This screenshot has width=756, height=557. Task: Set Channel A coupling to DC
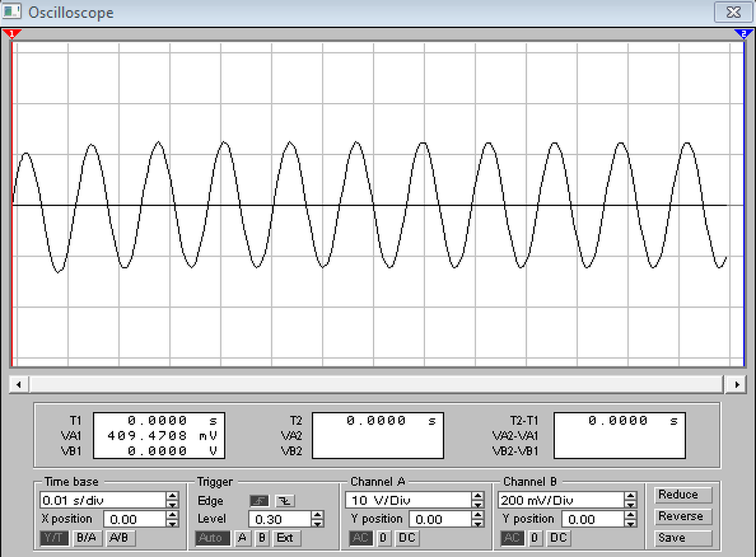[x=408, y=538]
